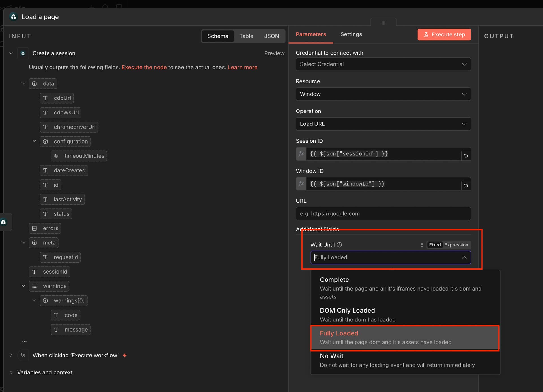This screenshot has height=392, width=543.
Task: Click the Learn more link
Action: point(242,67)
